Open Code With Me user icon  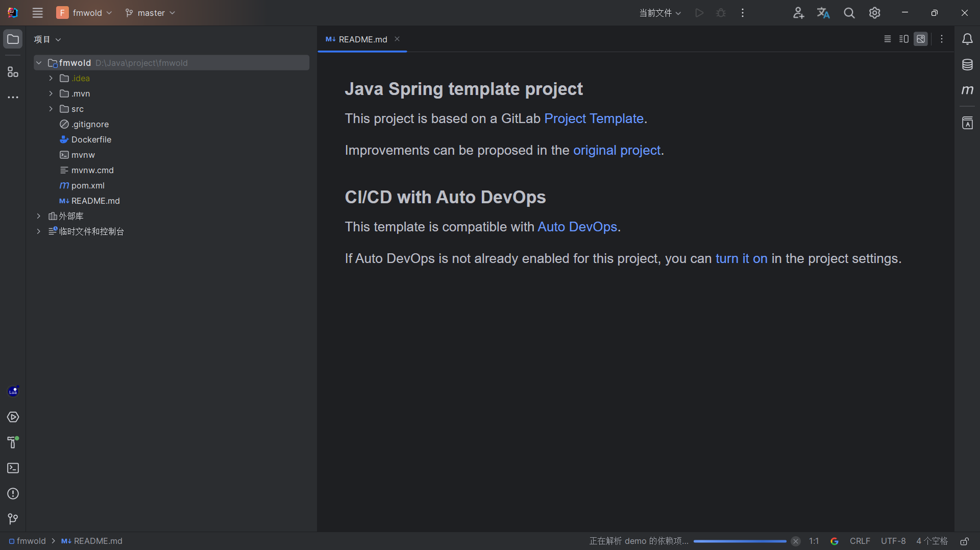798,13
